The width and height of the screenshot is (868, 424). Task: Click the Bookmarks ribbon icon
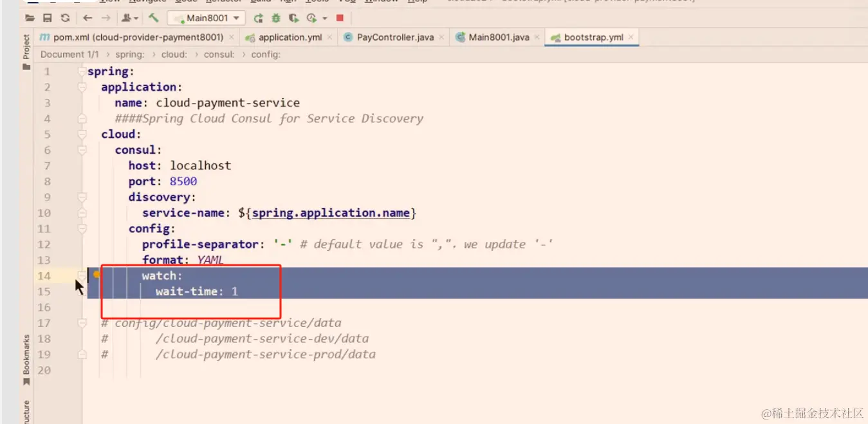(x=26, y=382)
